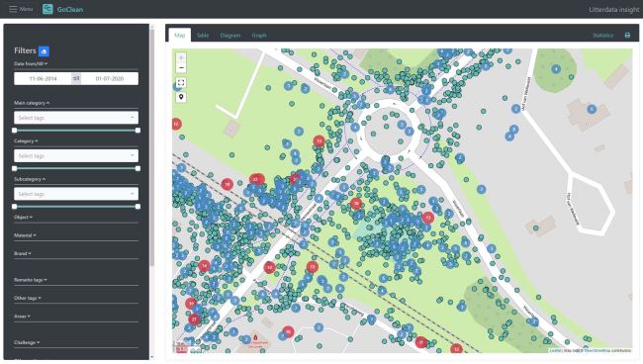Open the Statistics link
643x364 pixels.
[x=602, y=36]
